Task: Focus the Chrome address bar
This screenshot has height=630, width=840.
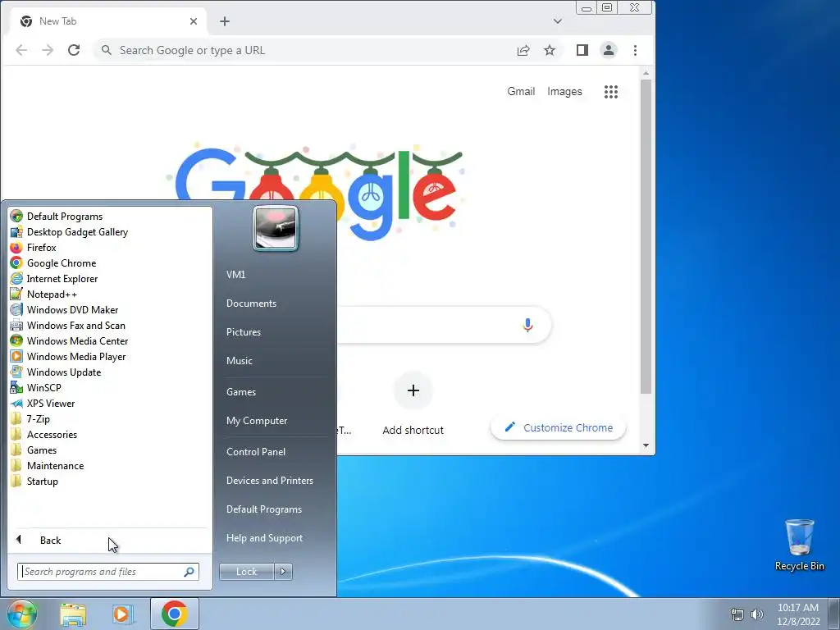Action: [305, 50]
